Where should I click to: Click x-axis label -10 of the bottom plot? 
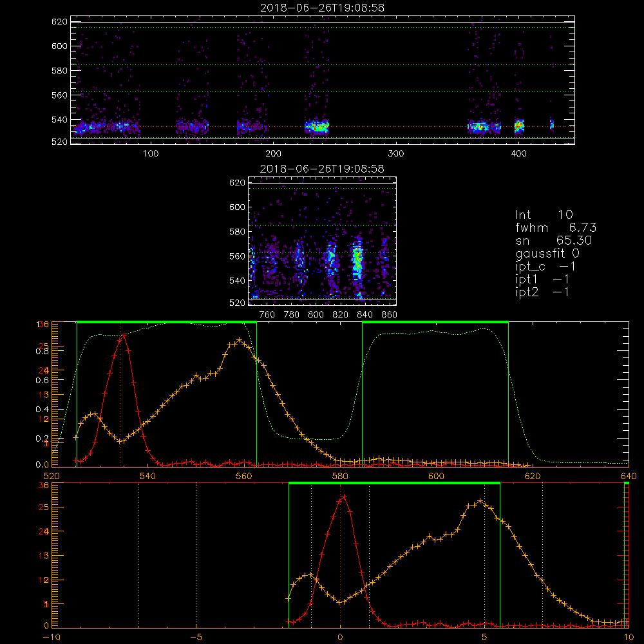point(52,638)
